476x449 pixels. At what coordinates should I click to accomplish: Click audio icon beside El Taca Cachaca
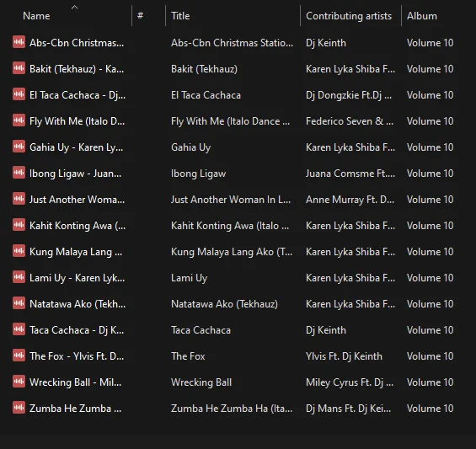[19, 94]
